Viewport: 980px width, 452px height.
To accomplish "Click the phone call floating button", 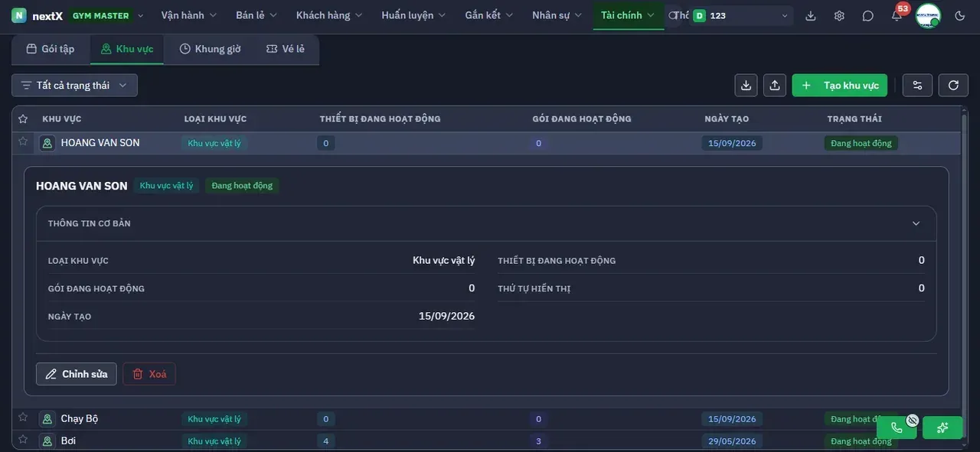I will tap(897, 428).
